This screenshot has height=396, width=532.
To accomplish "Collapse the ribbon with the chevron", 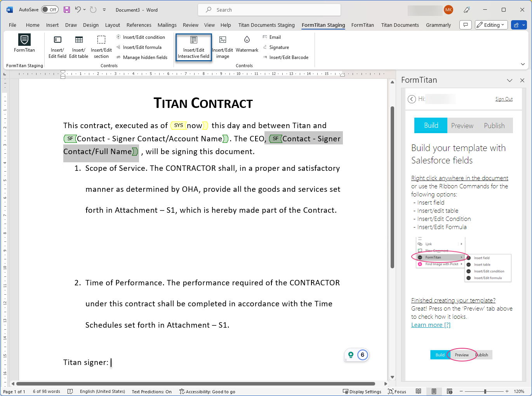I will (x=523, y=64).
